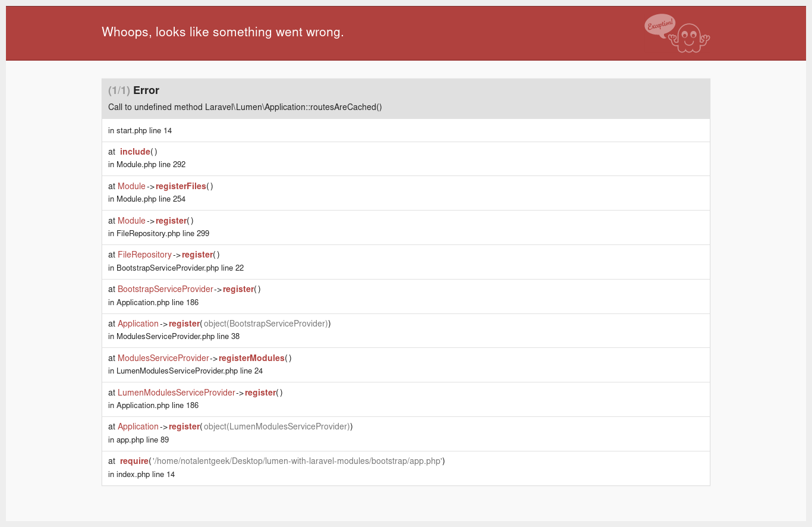The image size is (812, 527).
Task: Click the Application class link
Action: pos(138,324)
